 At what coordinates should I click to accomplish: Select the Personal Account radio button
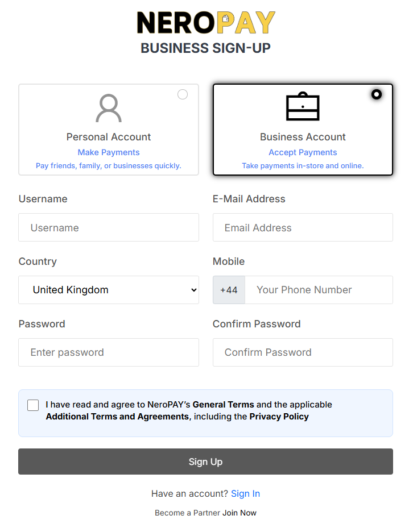tap(183, 94)
